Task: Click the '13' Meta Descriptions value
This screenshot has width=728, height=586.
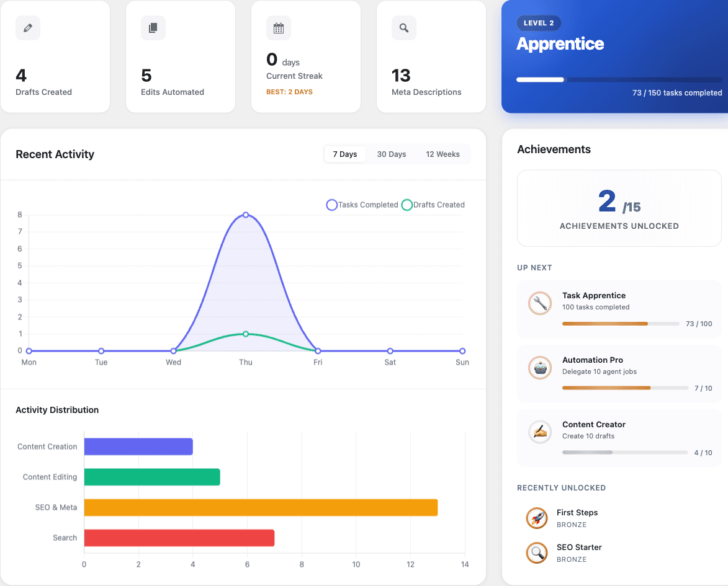Action: (401, 75)
